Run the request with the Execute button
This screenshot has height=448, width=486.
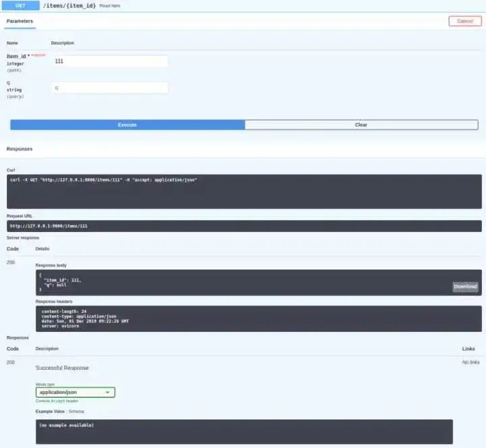coord(128,125)
